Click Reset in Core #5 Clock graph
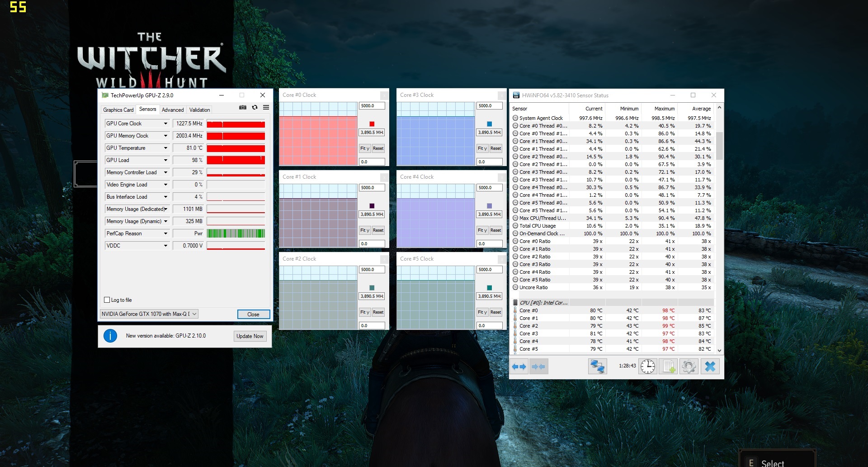The image size is (868, 467). click(x=495, y=312)
